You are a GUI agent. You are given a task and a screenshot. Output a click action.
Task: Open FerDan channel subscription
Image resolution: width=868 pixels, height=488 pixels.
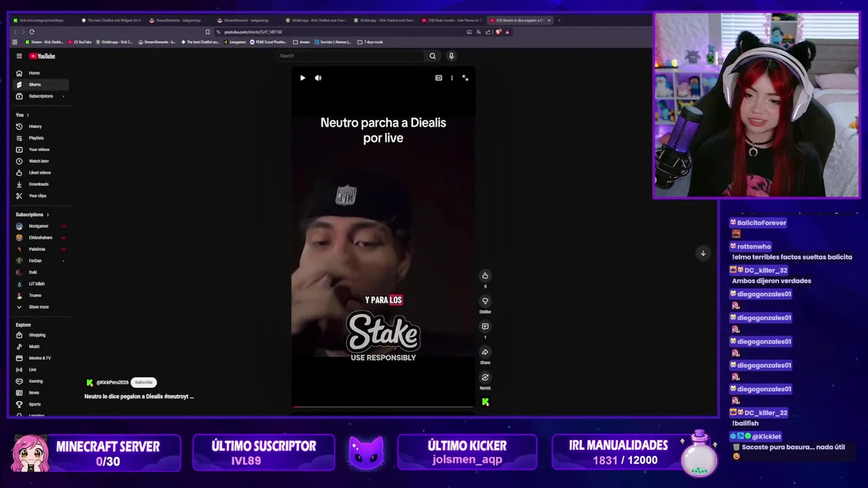click(x=40, y=261)
